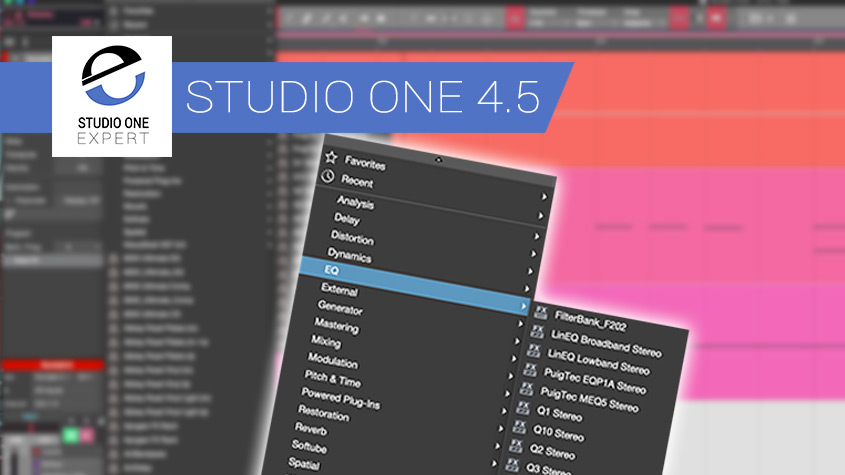Open the Distortion plug-in category
The width and height of the screenshot is (845, 475).
[352, 237]
